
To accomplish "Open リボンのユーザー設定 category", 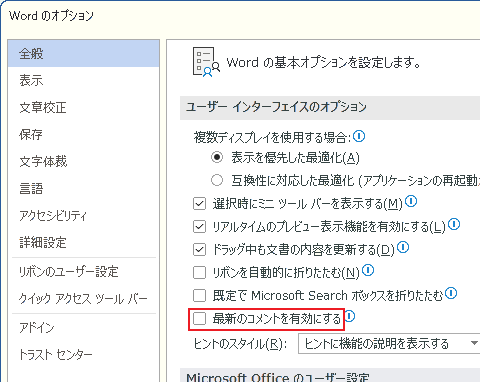I will 83,272.
